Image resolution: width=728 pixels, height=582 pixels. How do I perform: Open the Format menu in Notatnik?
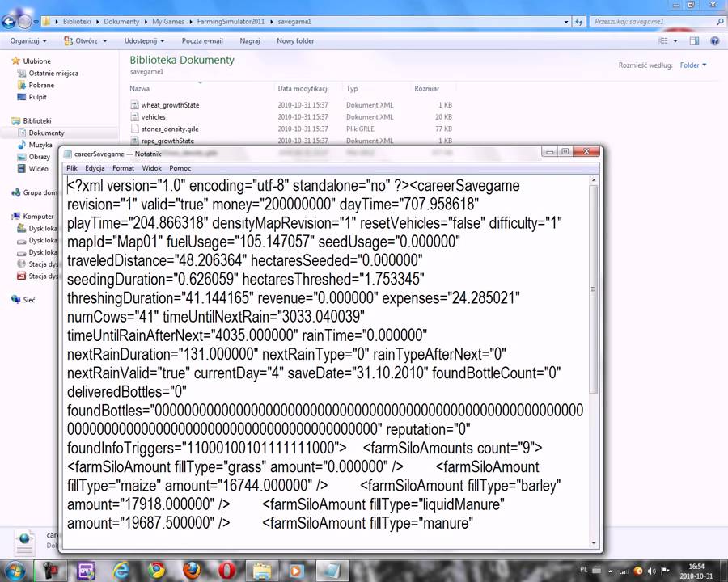(123, 168)
